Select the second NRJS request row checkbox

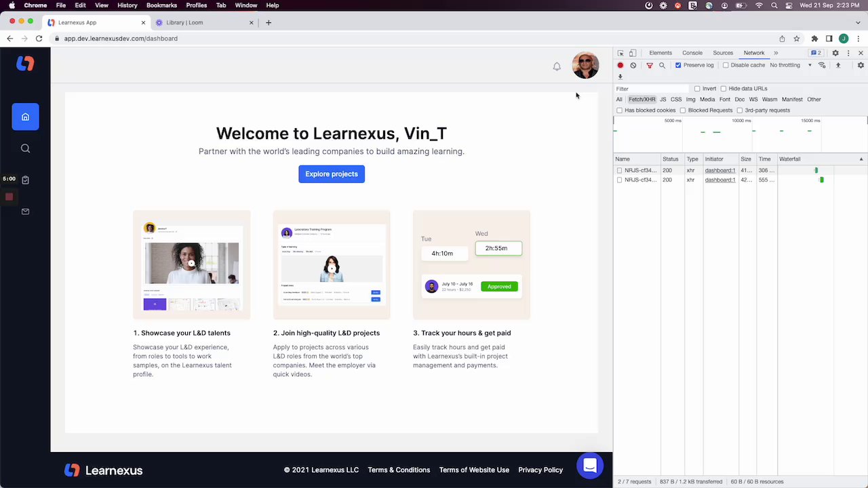[620, 180]
